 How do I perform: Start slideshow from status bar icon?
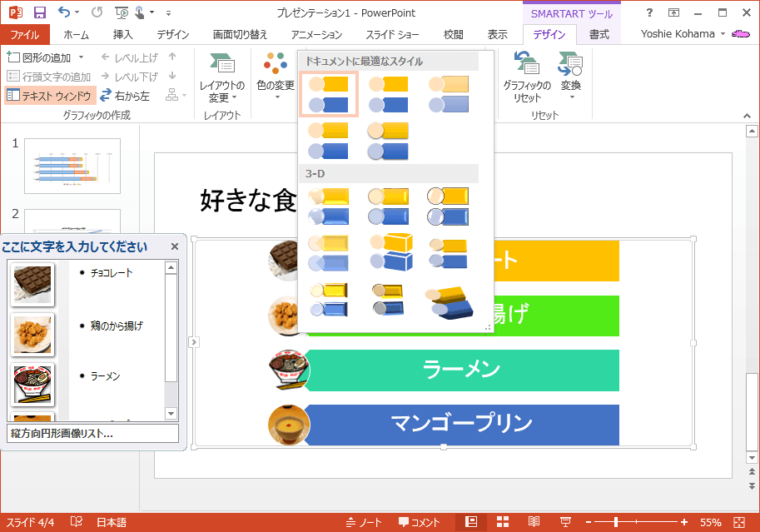[565, 522]
